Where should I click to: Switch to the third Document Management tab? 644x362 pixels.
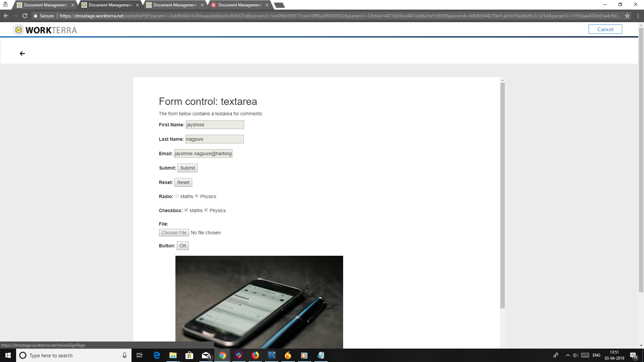[175, 5]
